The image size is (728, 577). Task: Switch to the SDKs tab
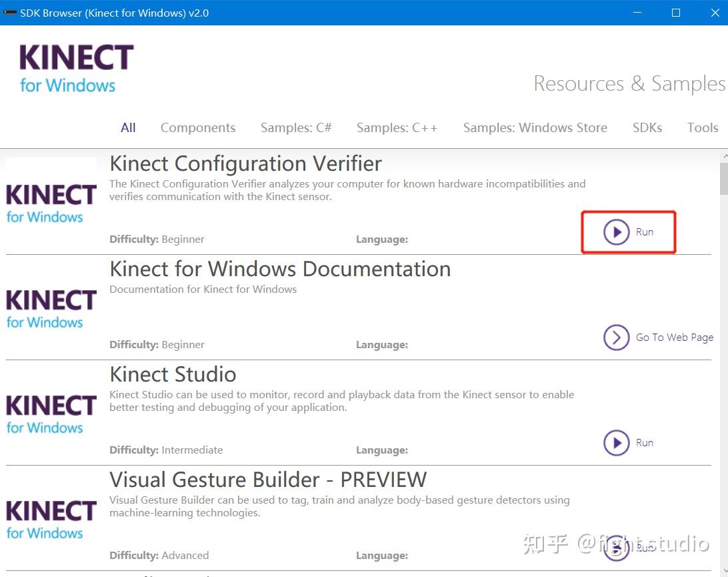(647, 127)
